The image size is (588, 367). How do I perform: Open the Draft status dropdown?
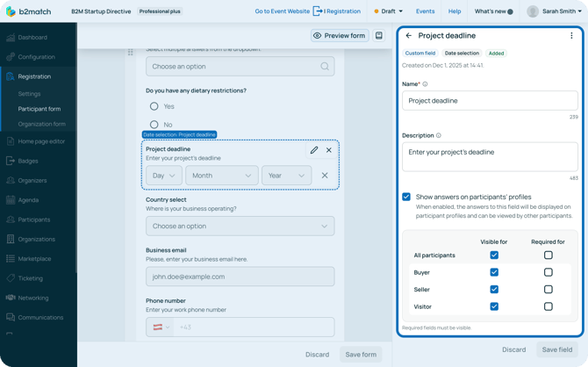coord(388,11)
